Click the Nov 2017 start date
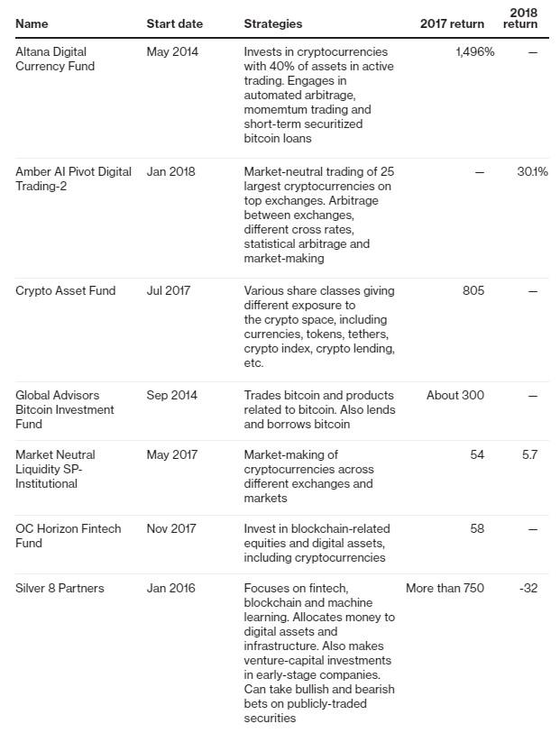 (171, 528)
